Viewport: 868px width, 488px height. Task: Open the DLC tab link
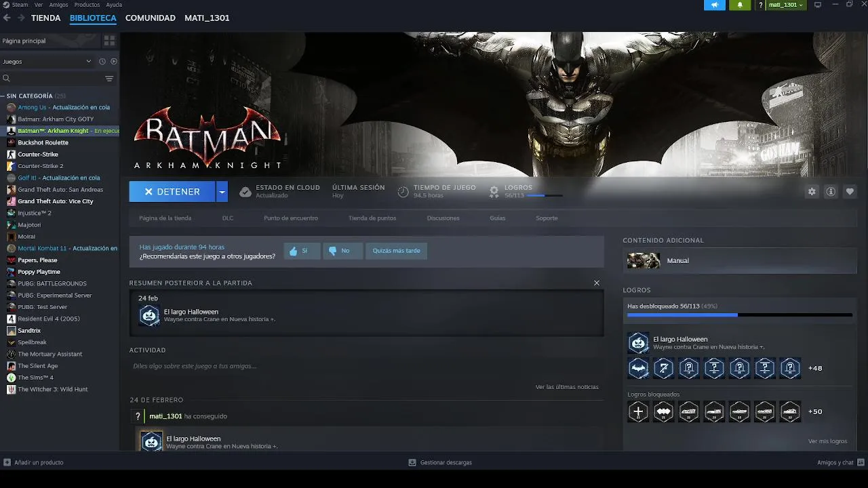[228, 218]
